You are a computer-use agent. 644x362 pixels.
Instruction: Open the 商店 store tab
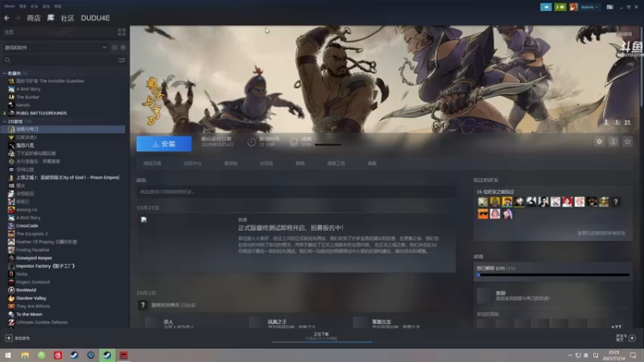[34, 18]
